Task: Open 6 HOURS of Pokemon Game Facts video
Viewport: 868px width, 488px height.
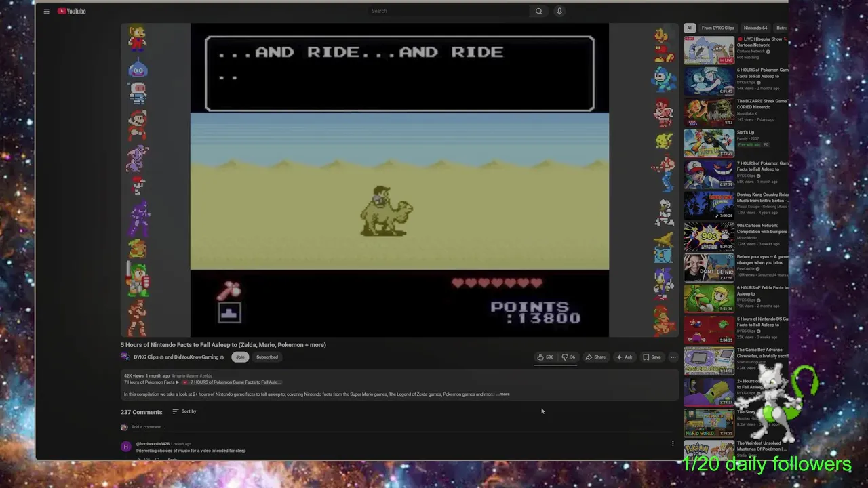Action: (709, 81)
